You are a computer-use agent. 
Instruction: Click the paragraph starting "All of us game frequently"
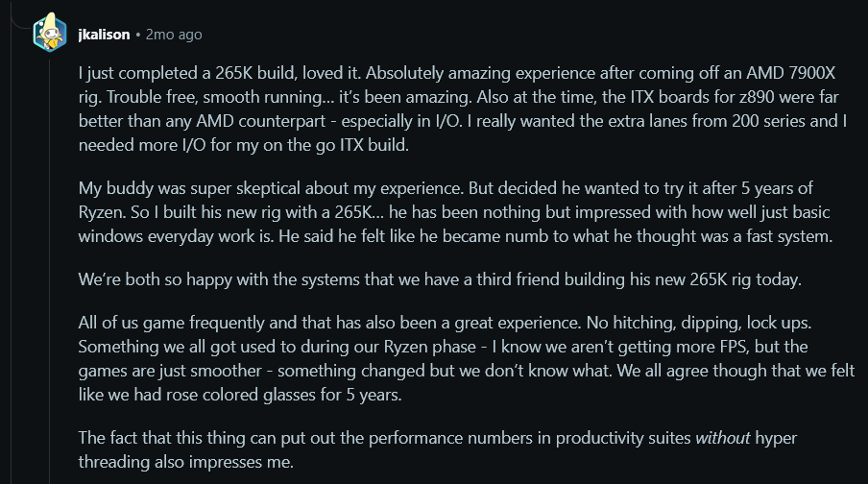point(466,358)
